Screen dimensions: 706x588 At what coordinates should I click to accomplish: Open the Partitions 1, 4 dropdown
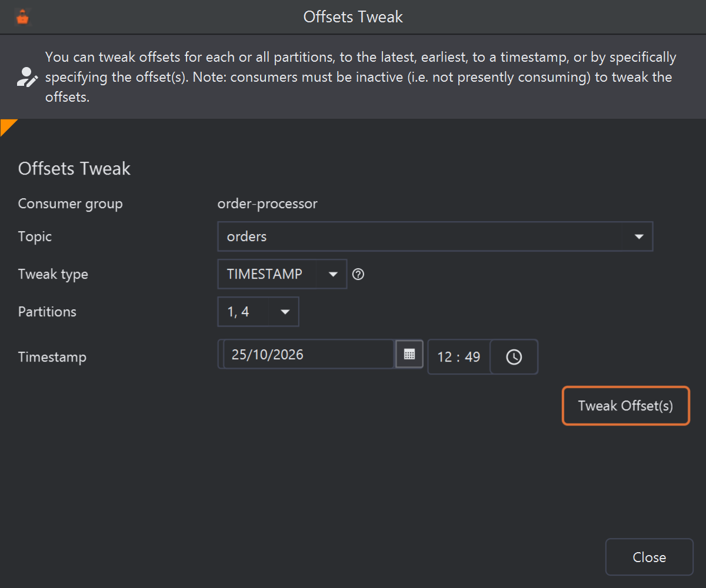coord(258,312)
